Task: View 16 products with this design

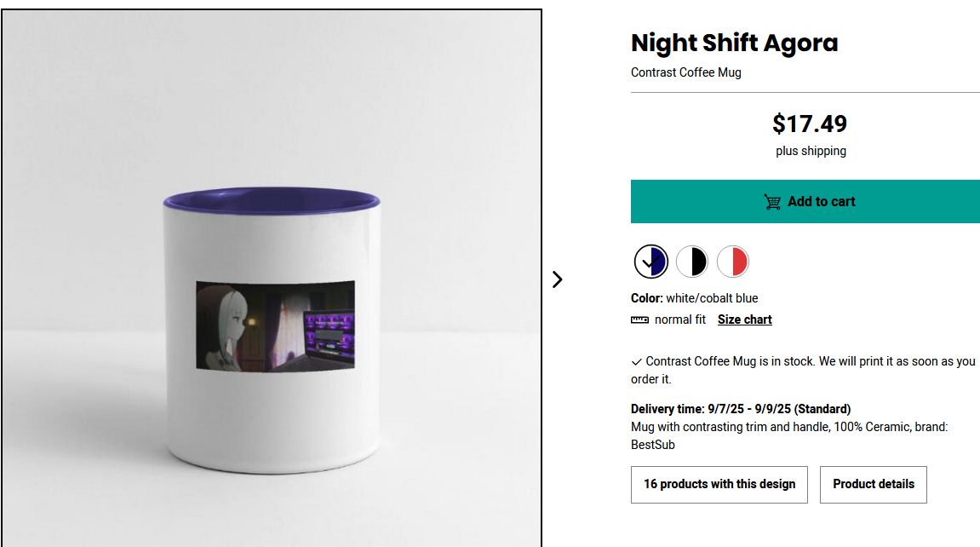Action: click(719, 484)
